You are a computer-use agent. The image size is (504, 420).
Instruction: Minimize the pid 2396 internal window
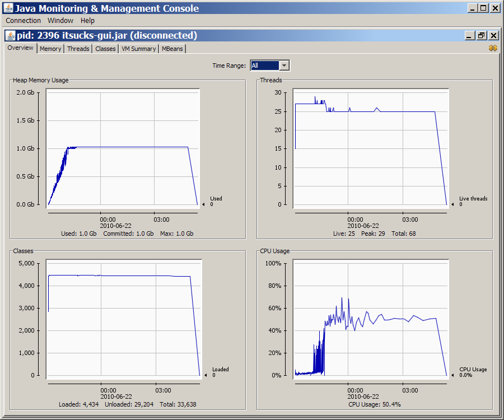[469, 35]
